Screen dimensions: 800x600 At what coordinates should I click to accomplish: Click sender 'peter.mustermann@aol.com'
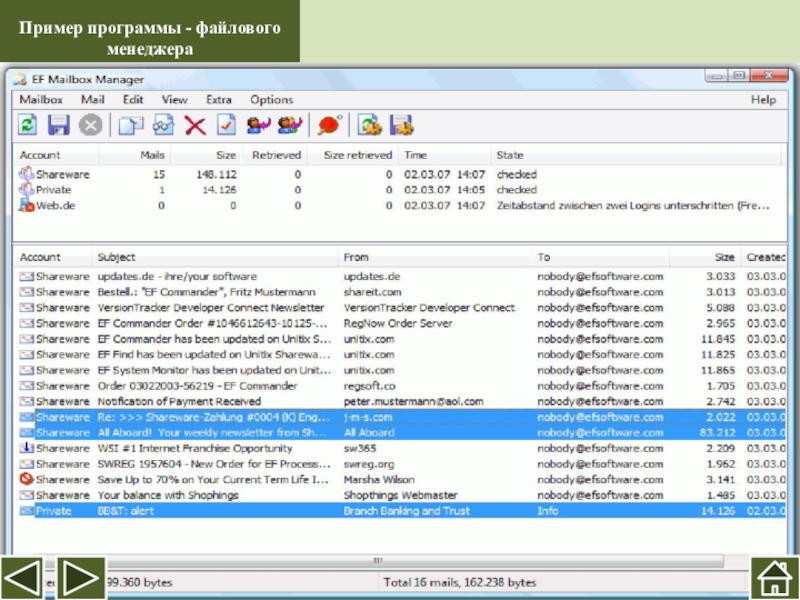[x=413, y=402]
